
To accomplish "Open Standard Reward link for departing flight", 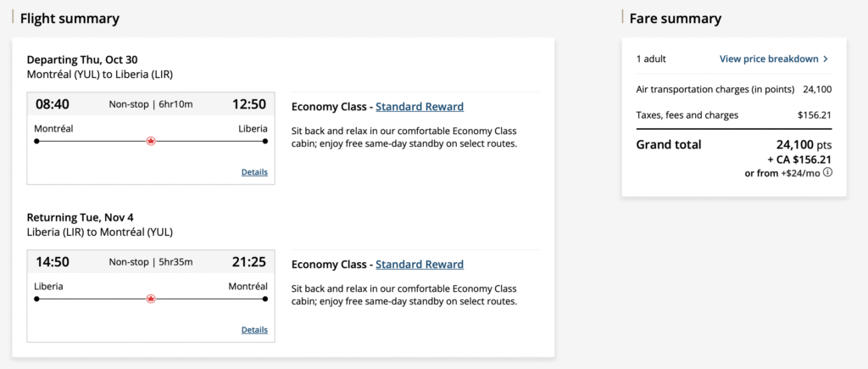I will [x=420, y=107].
